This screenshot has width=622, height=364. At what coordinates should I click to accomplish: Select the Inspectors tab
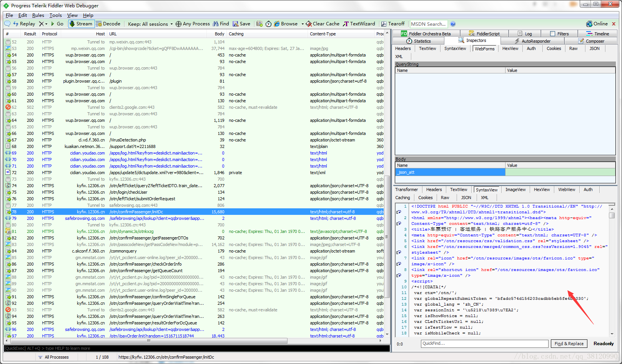click(472, 41)
